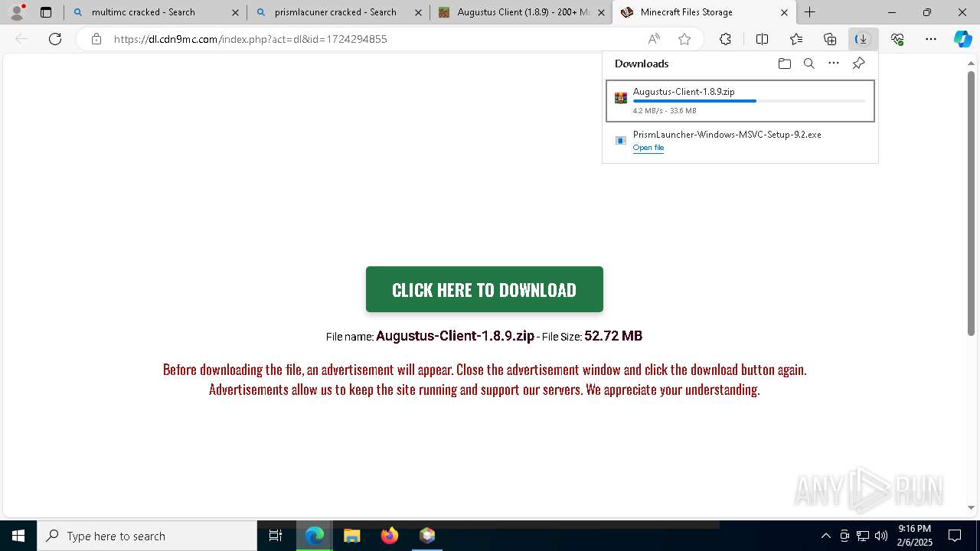Open the Edge profile icon
Image resolution: width=980 pixels, height=551 pixels.
coord(17,12)
